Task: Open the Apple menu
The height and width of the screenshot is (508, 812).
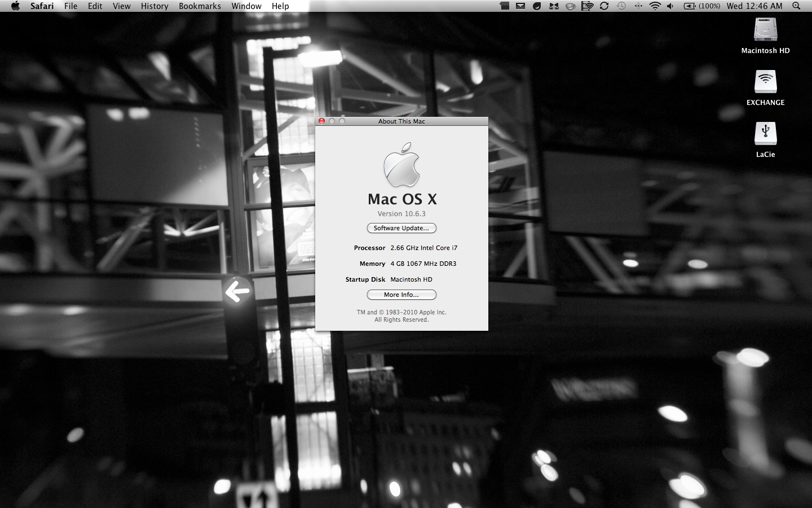Action: [15, 6]
